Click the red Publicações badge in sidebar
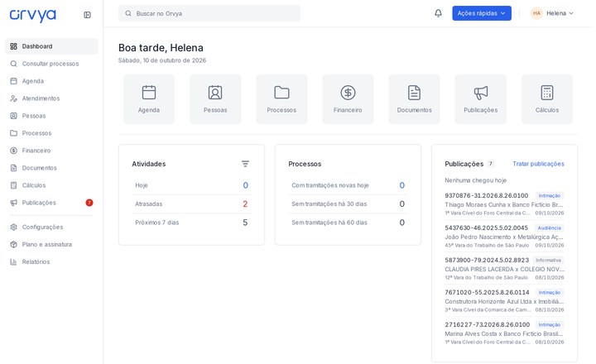The image size is (596, 364). pos(89,203)
